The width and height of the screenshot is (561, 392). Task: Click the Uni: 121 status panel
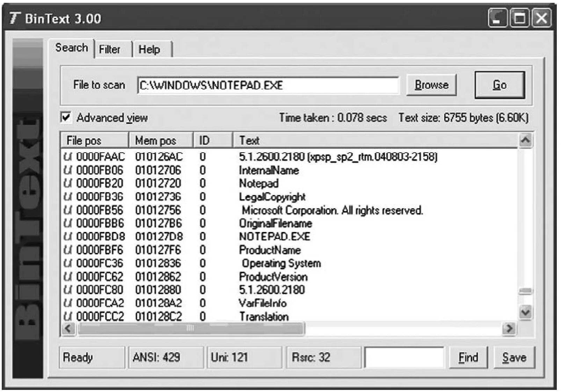coord(245,357)
